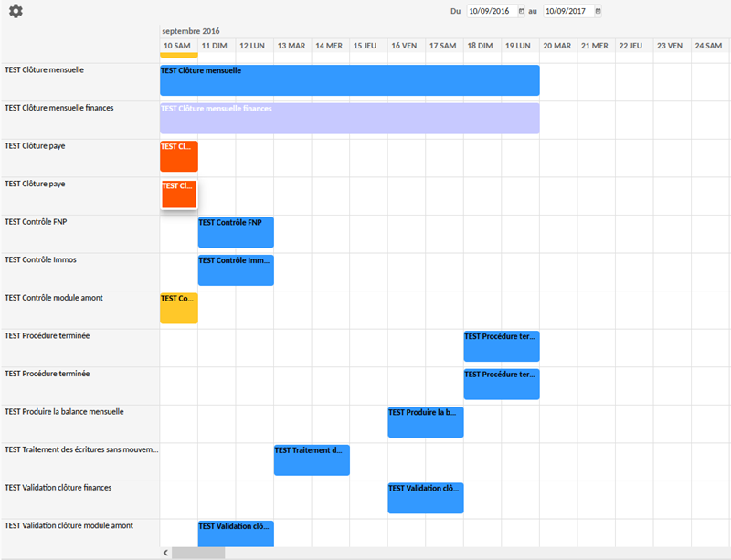731x560 pixels.
Task: Select the lavender 'TEST Clôture mensuelle finances' bar
Action: (x=349, y=118)
